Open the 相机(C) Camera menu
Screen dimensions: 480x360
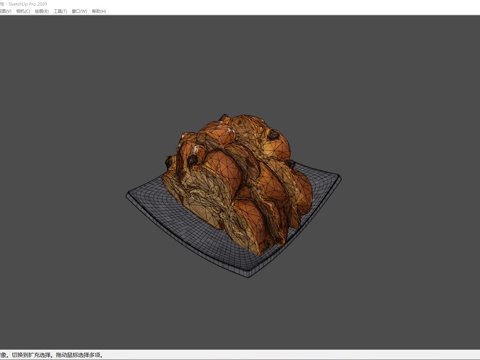click(x=23, y=11)
